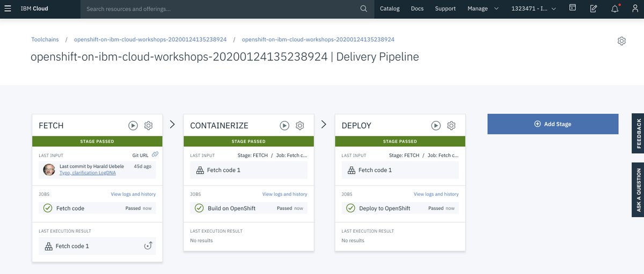Open the FEEDBACK side tab

click(638, 134)
